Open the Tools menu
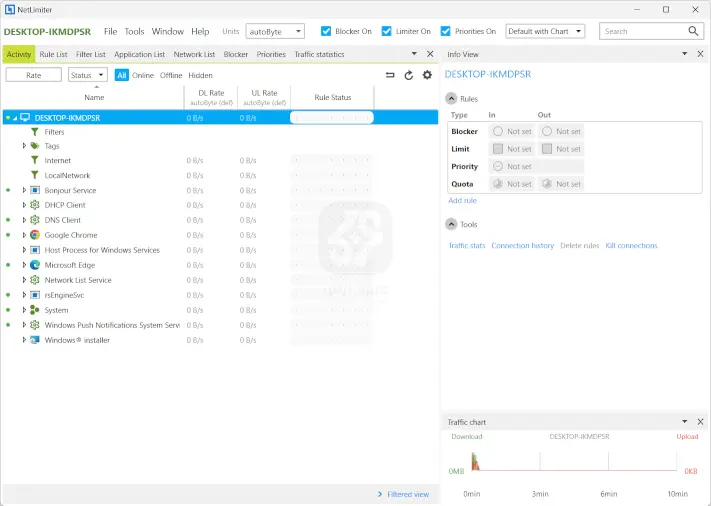 (x=134, y=31)
